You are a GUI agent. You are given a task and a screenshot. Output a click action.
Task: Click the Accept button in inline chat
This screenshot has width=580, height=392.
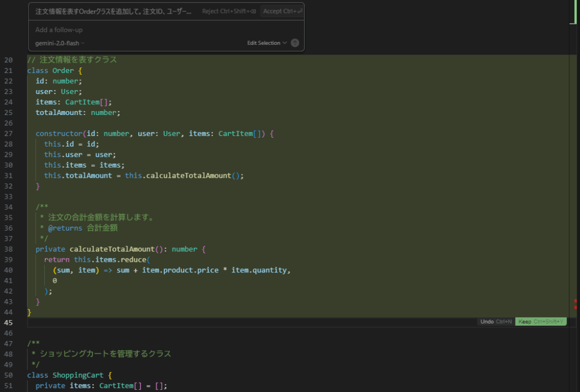pyautogui.click(x=282, y=11)
